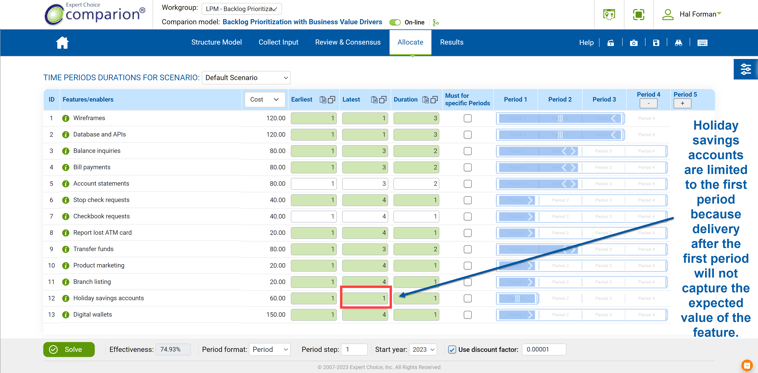
Task: Open the Collect Input tab
Action: click(x=278, y=43)
